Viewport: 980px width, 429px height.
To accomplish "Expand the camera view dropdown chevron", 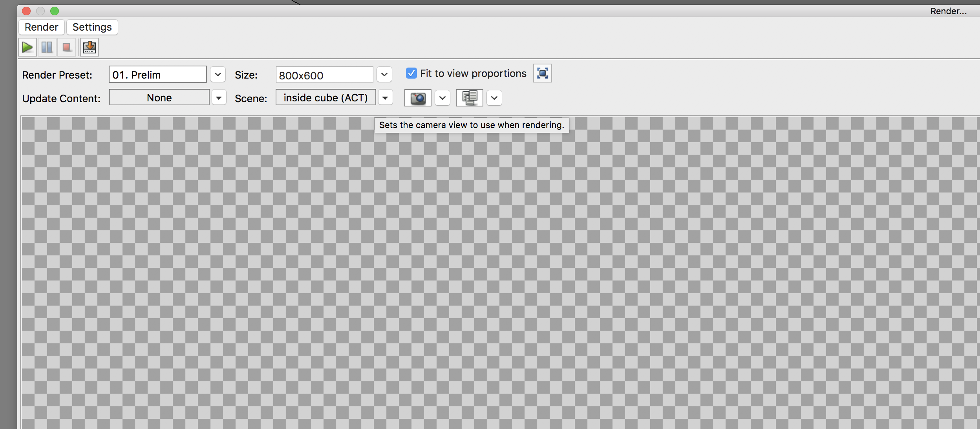I will [442, 98].
